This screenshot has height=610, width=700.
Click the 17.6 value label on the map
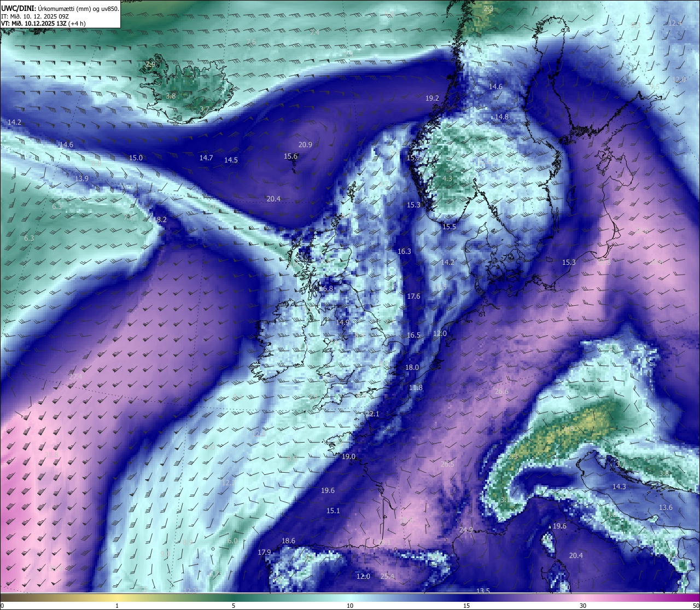pyautogui.click(x=413, y=297)
